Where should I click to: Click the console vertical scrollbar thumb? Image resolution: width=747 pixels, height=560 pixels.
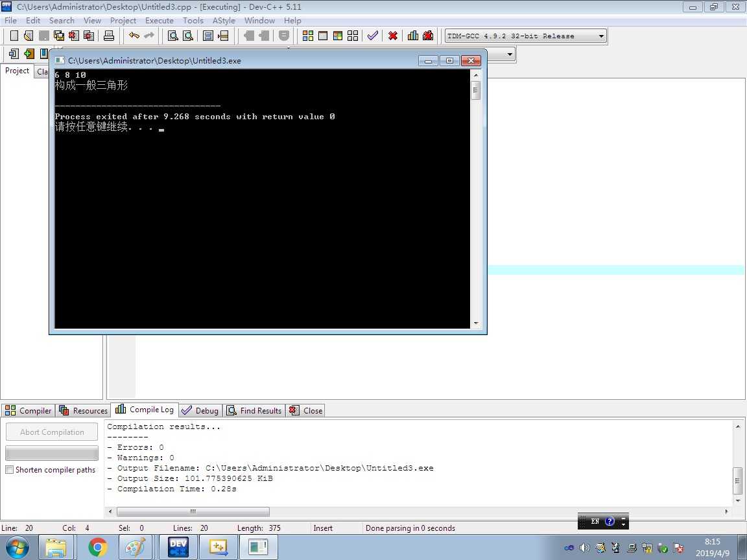[475, 91]
